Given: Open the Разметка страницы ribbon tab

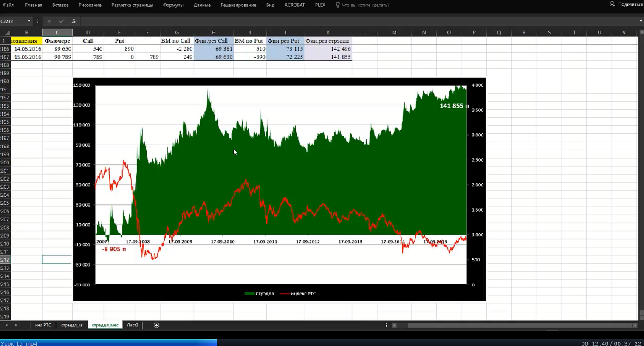Looking at the screenshot, I should click(132, 5).
